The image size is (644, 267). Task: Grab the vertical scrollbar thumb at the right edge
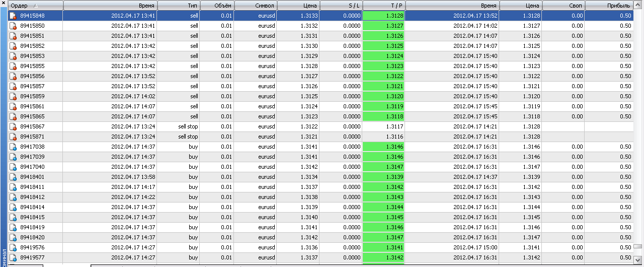[638, 246]
